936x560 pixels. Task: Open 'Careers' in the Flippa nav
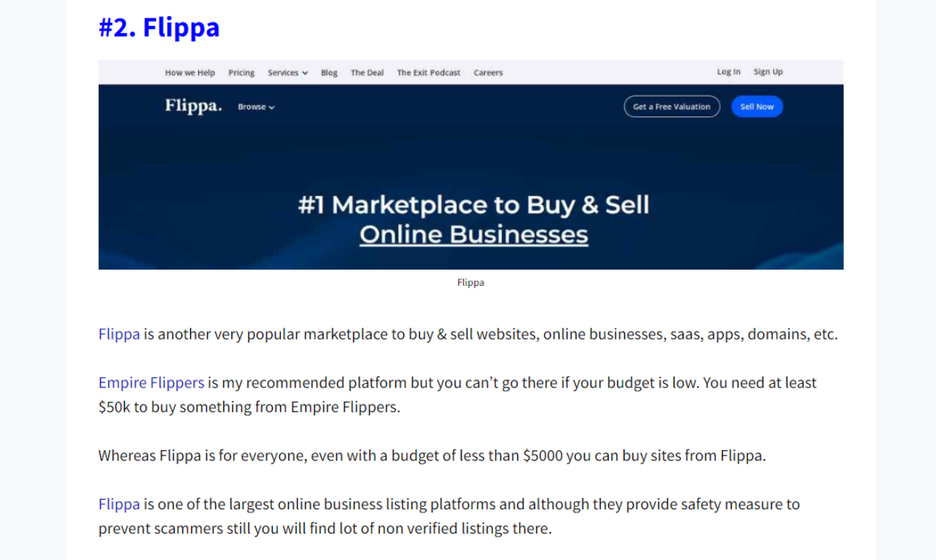[488, 73]
